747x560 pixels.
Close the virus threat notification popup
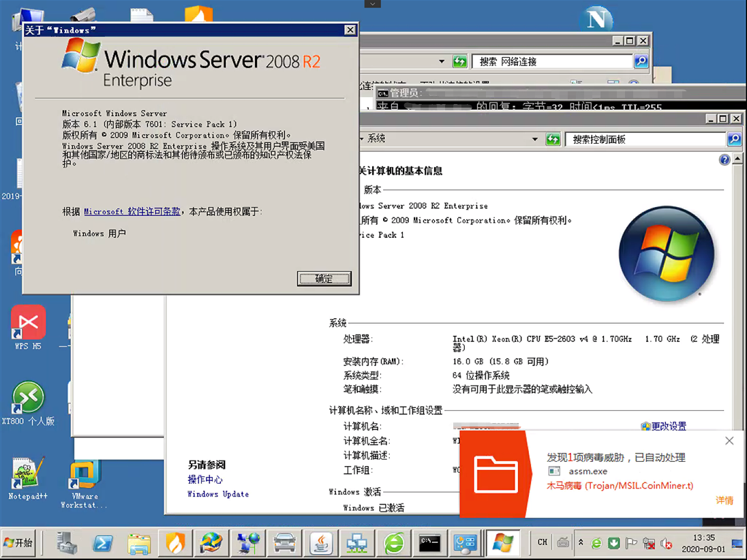coord(729,441)
